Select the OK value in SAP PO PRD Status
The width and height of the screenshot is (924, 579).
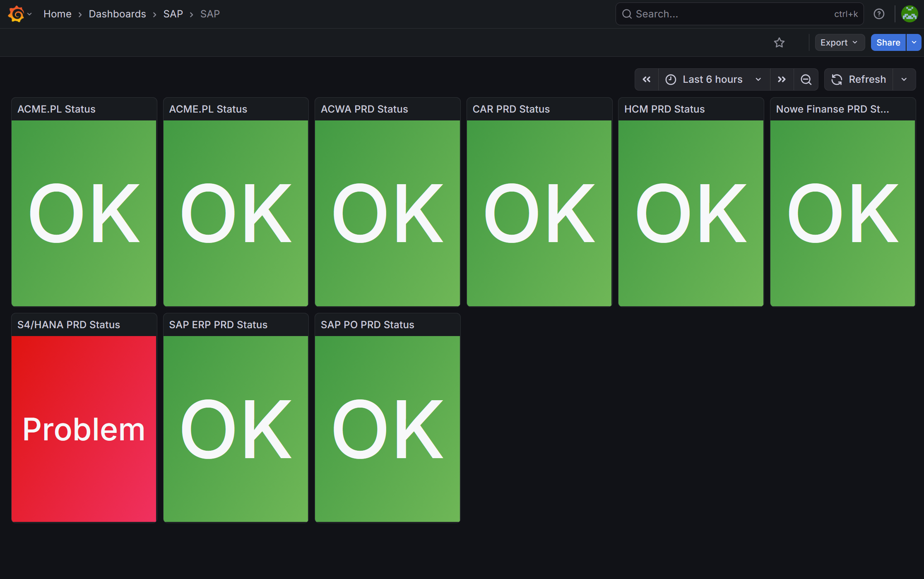tap(387, 429)
